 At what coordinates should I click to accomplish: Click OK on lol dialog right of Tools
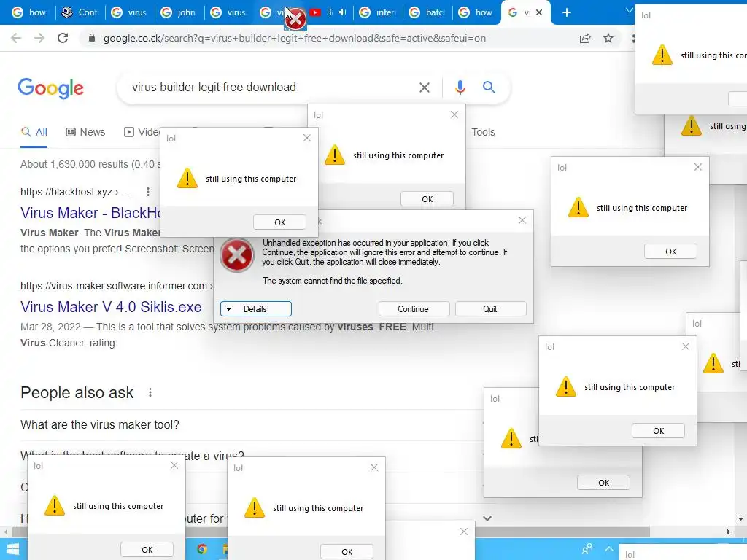pos(671,252)
